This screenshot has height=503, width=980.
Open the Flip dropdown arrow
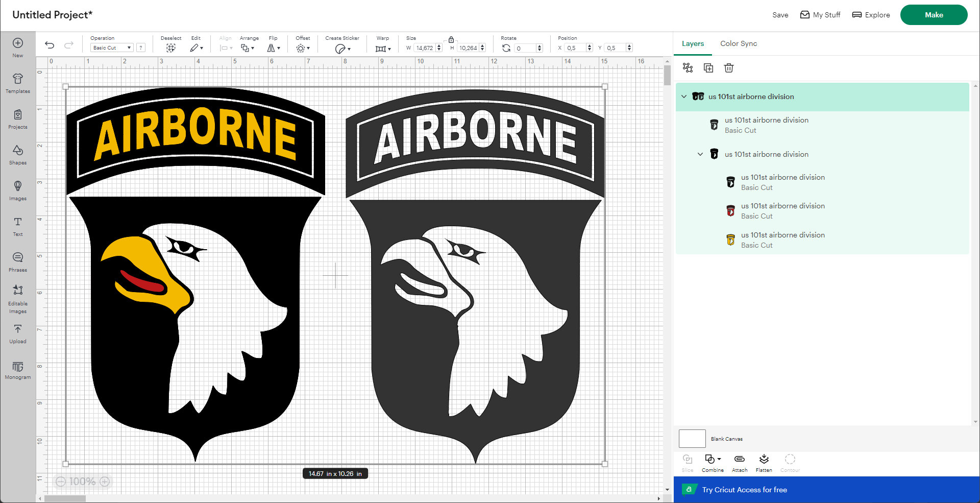point(279,47)
